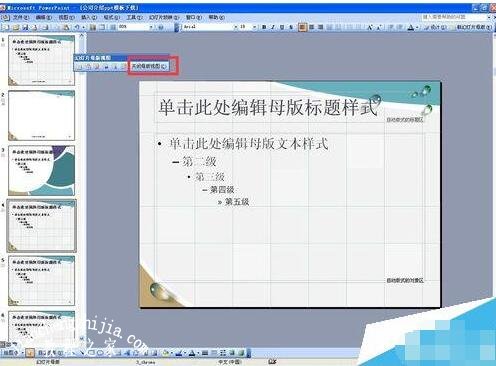496x366 pixels.
Task: Open the Undo history dropdown arrow
Action: (x=83, y=27)
